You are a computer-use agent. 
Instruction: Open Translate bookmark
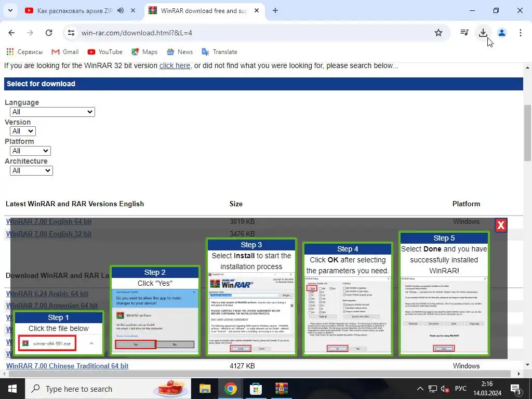coord(220,52)
